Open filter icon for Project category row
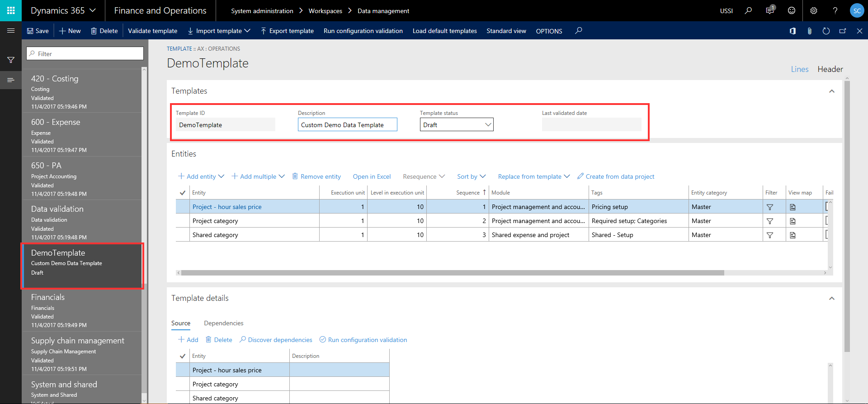Image resolution: width=868 pixels, height=404 pixels. coord(769,221)
